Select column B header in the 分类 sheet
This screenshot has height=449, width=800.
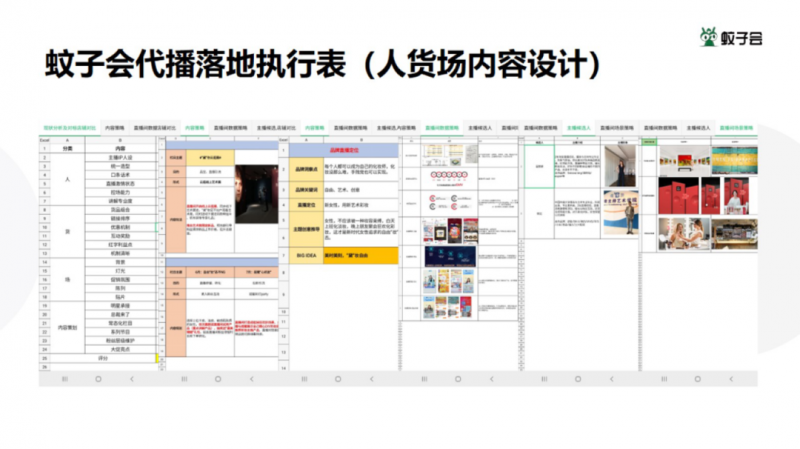120,140
